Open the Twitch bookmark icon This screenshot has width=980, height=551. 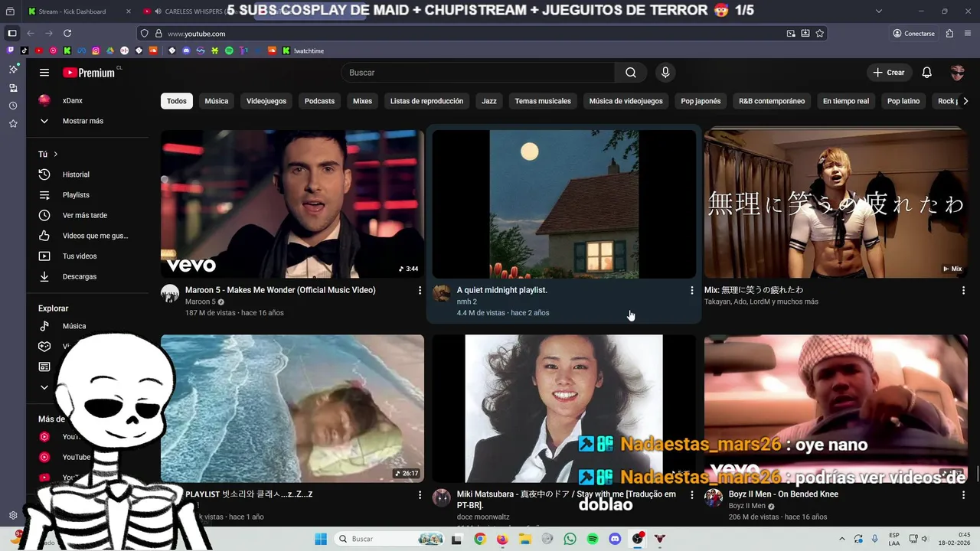(11, 51)
